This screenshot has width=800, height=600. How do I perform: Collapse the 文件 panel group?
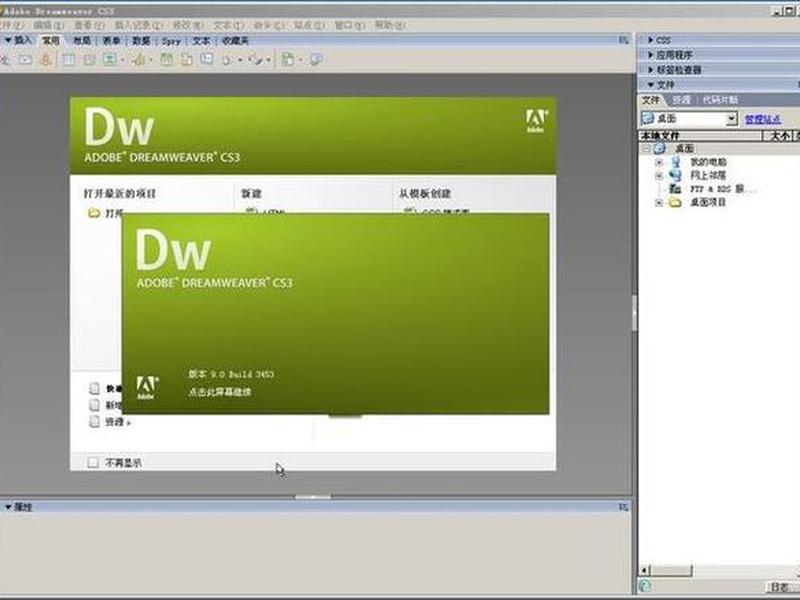point(651,85)
